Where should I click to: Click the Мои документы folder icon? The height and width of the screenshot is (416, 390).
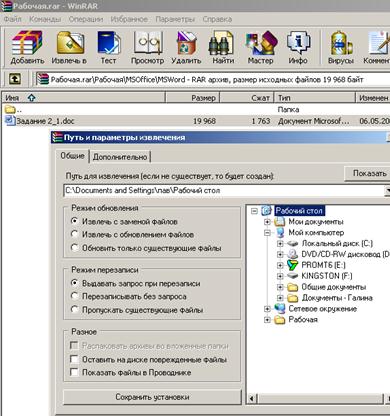pyautogui.click(x=279, y=221)
